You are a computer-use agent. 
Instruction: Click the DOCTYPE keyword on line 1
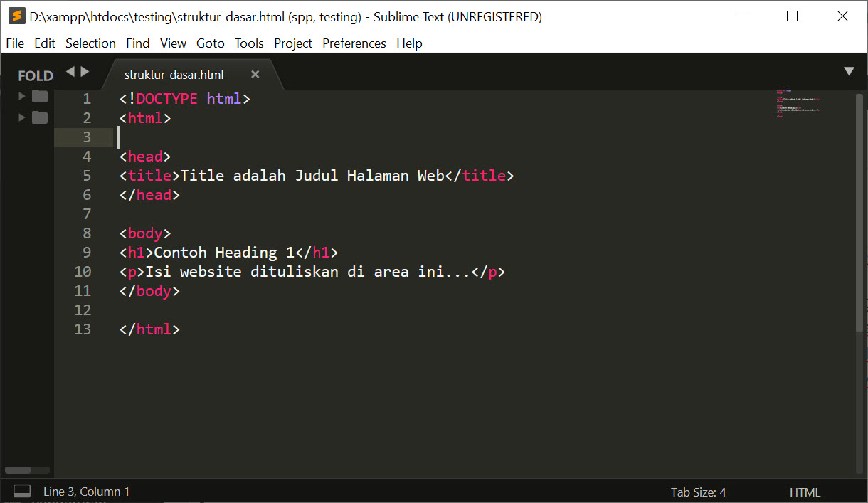(166, 99)
